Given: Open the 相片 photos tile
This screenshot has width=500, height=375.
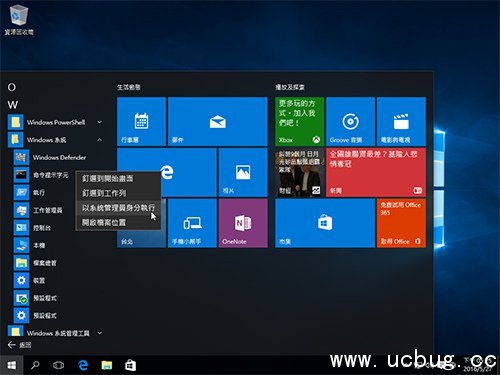Looking at the screenshot, I should click(243, 172).
